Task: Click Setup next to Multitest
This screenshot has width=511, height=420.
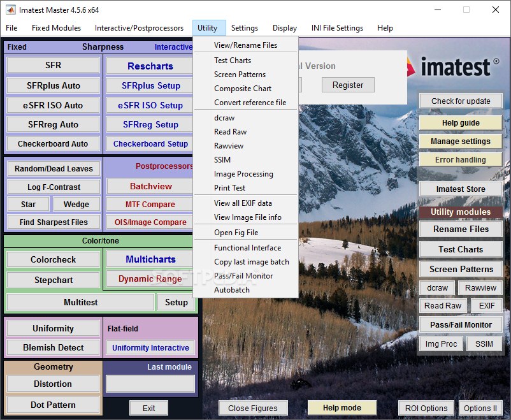Action: coord(176,302)
